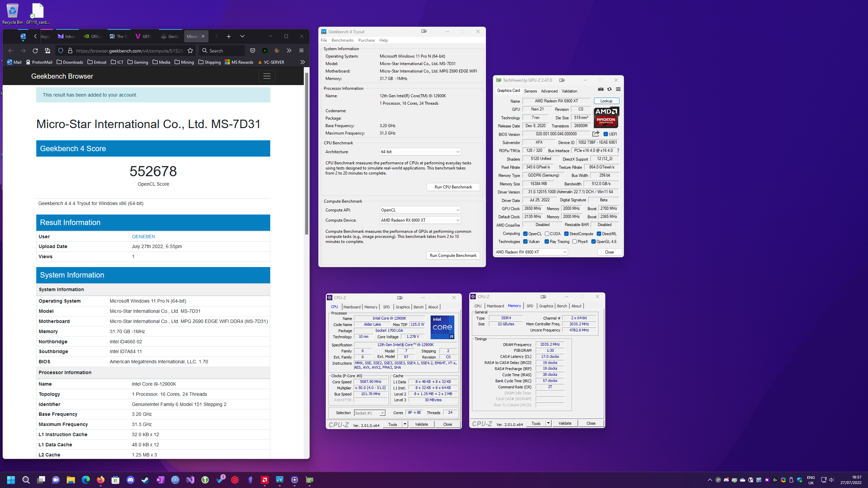868x488 pixels.
Task: Expand the Compute Device dropdown
Action: (x=420, y=220)
